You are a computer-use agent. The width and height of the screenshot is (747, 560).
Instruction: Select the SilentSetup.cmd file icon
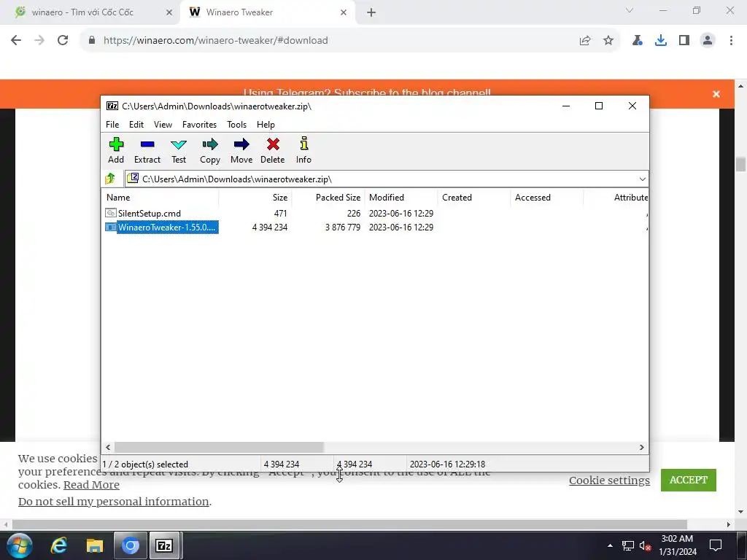[x=111, y=213]
